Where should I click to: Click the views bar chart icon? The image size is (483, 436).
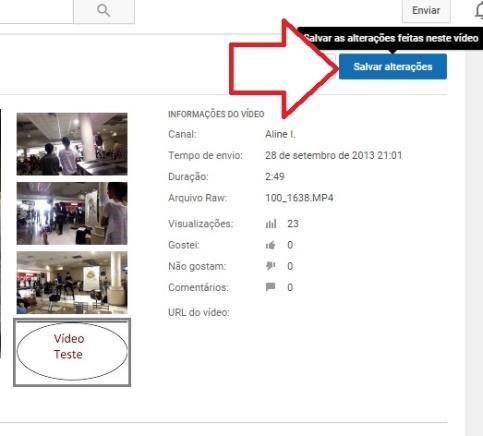[x=271, y=224]
